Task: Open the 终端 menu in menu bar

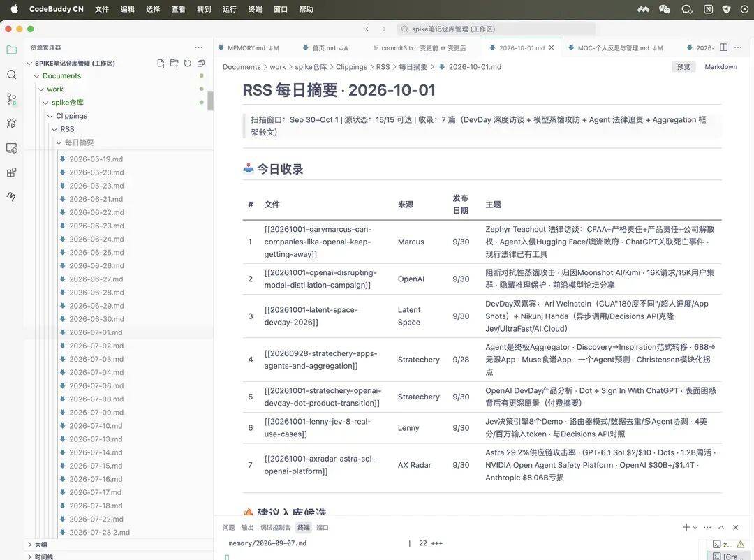Action: pyautogui.click(x=255, y=9)
